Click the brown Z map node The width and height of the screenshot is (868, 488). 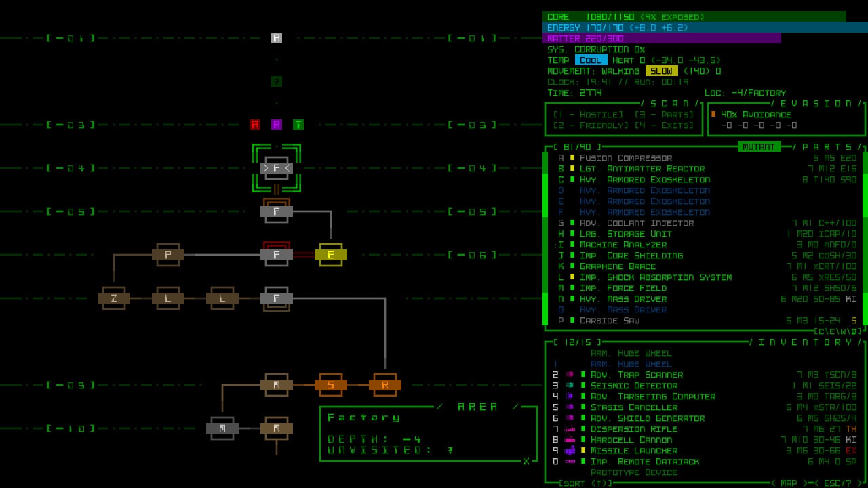[x=114, y=298]
